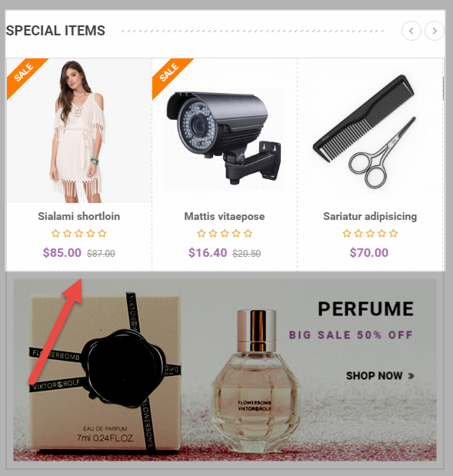The width and height of the screenshot is (453, 476).
Task: Click the SPECIAL ITEMS section heading
Action: point(55,31)
